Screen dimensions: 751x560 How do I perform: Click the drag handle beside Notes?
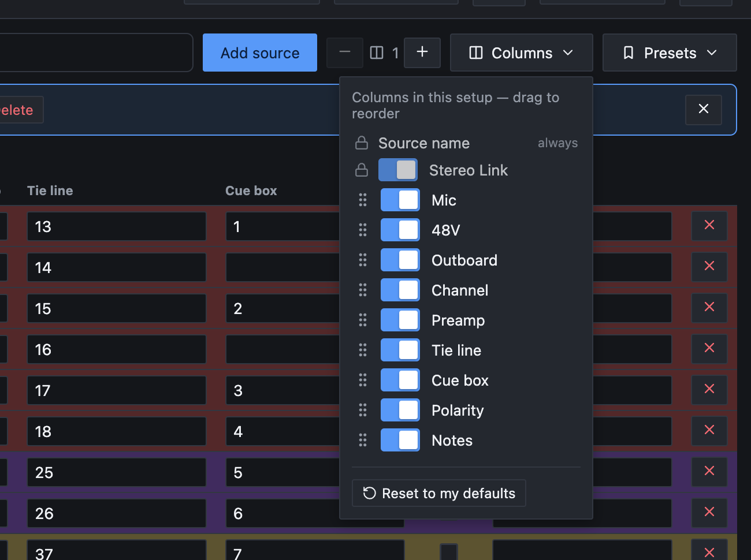pyautogui.click(x=363, y=440)
